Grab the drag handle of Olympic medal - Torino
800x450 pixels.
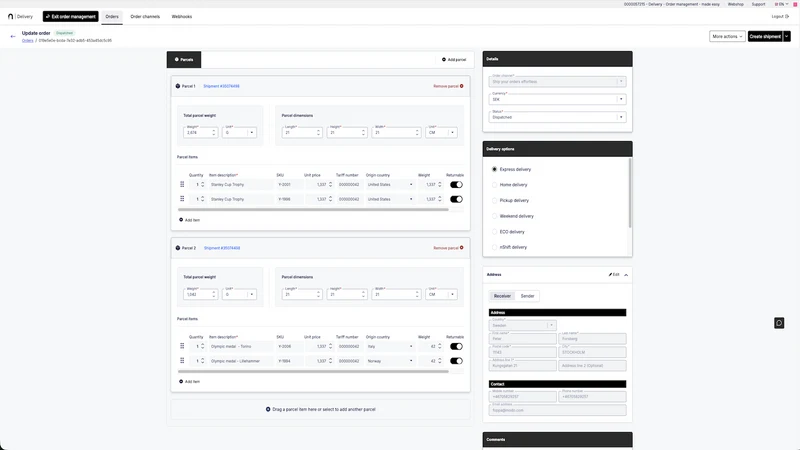tap(182, 346)
